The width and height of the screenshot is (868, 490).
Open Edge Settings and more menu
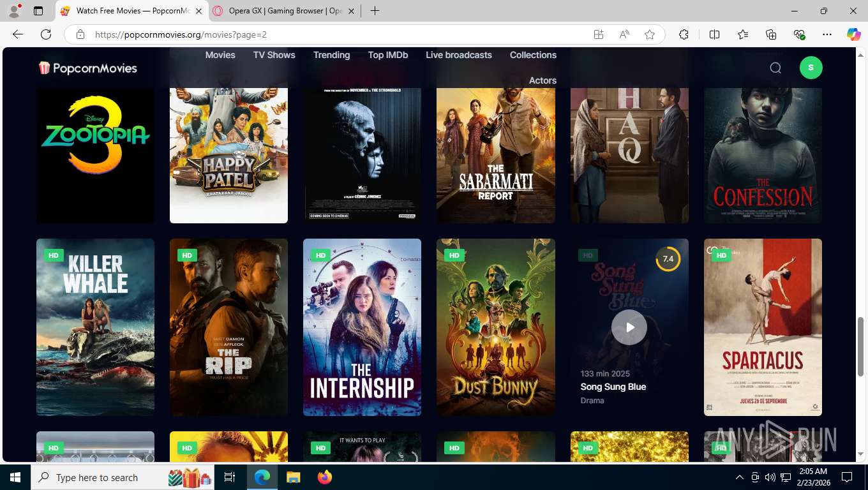[827, 34]
